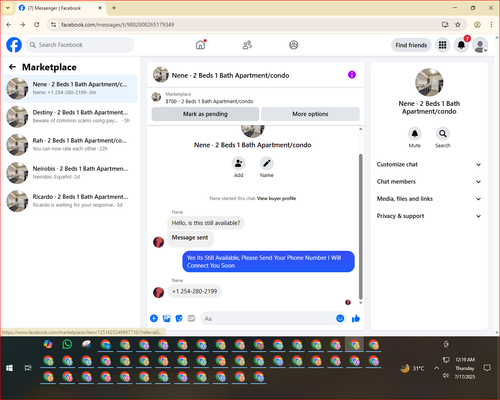Open more actions plus icon in composer
This screenshot has height=400, width=500.
point(154,318)
